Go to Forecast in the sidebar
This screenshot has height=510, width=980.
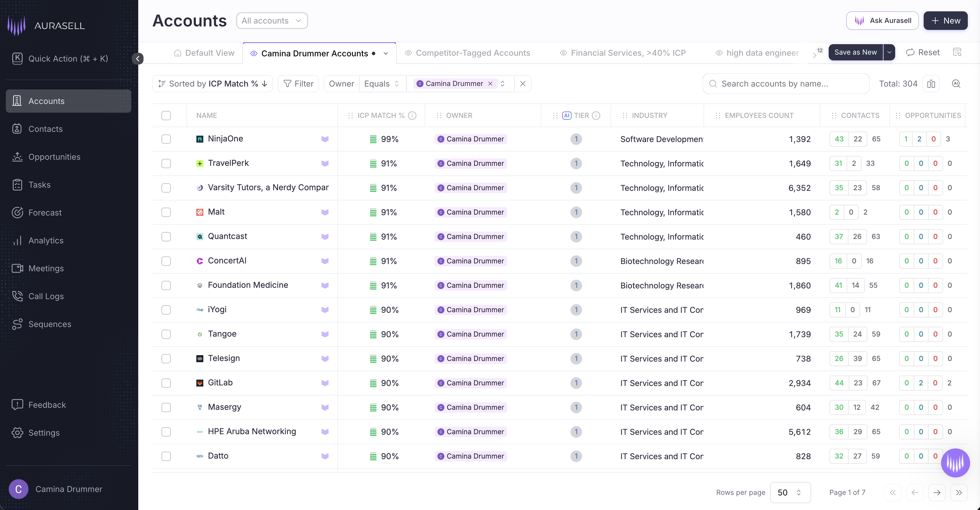(x=45, y=213)
